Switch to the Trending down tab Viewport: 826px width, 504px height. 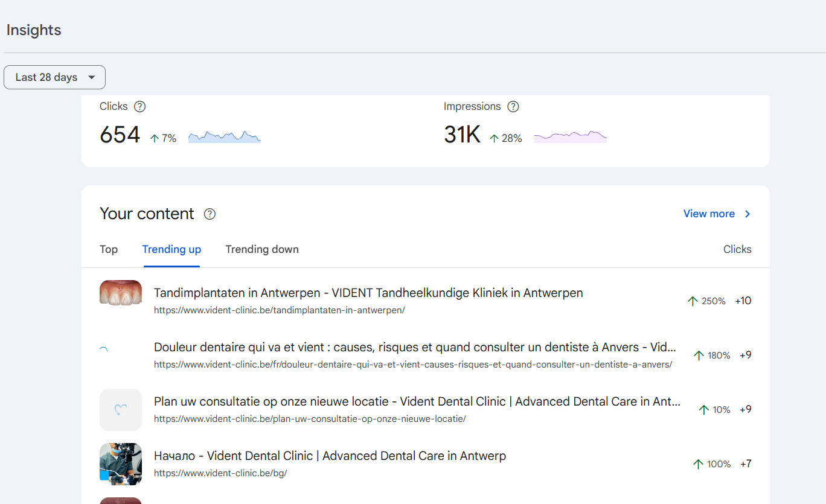262,249
